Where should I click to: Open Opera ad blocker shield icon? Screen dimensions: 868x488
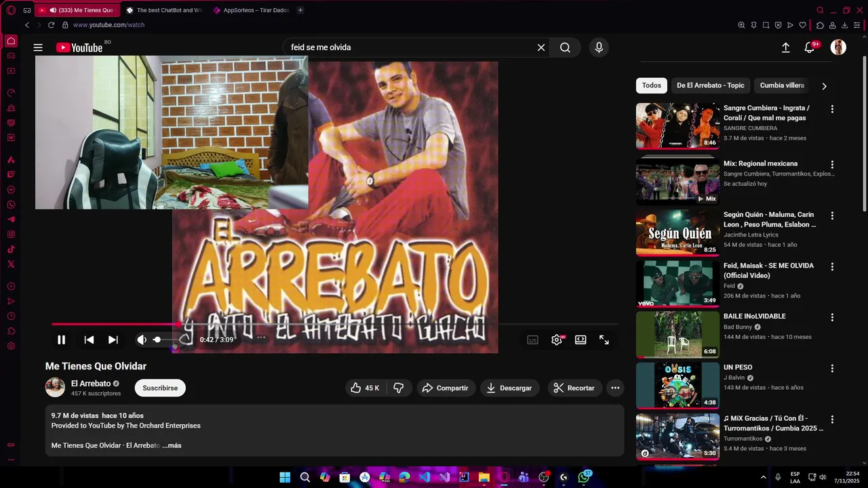tap(778, 25)
